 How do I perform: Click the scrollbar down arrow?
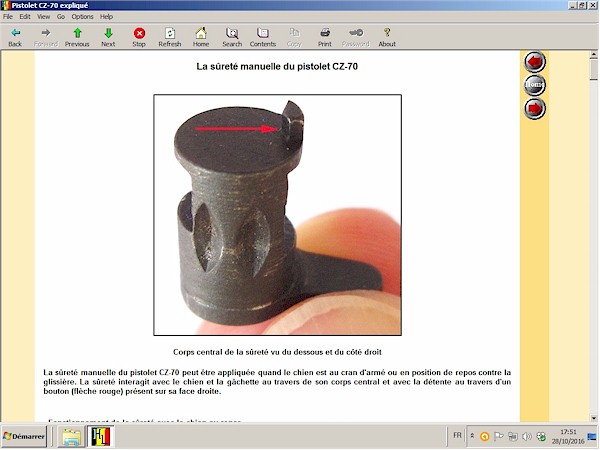[593, 418]
